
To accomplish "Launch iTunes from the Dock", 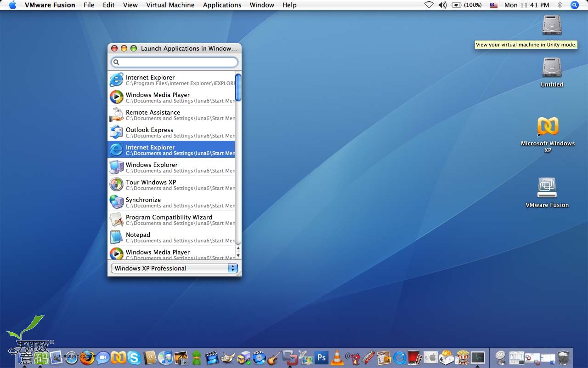I will coord(165,358).
